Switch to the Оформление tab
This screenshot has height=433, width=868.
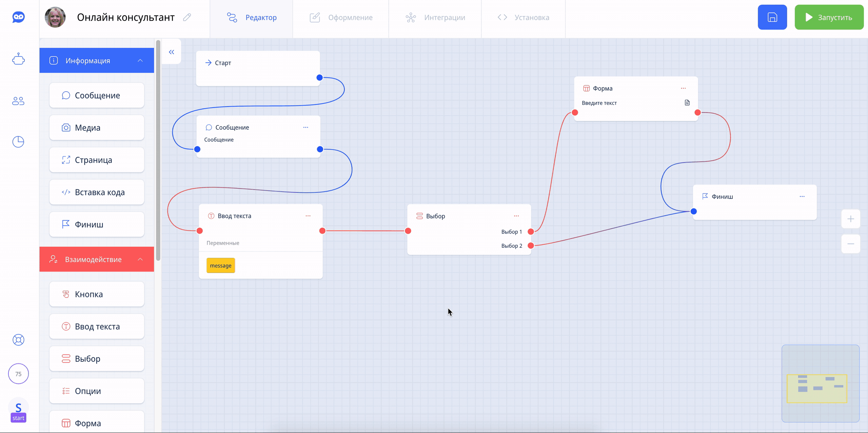click(341, 17)
